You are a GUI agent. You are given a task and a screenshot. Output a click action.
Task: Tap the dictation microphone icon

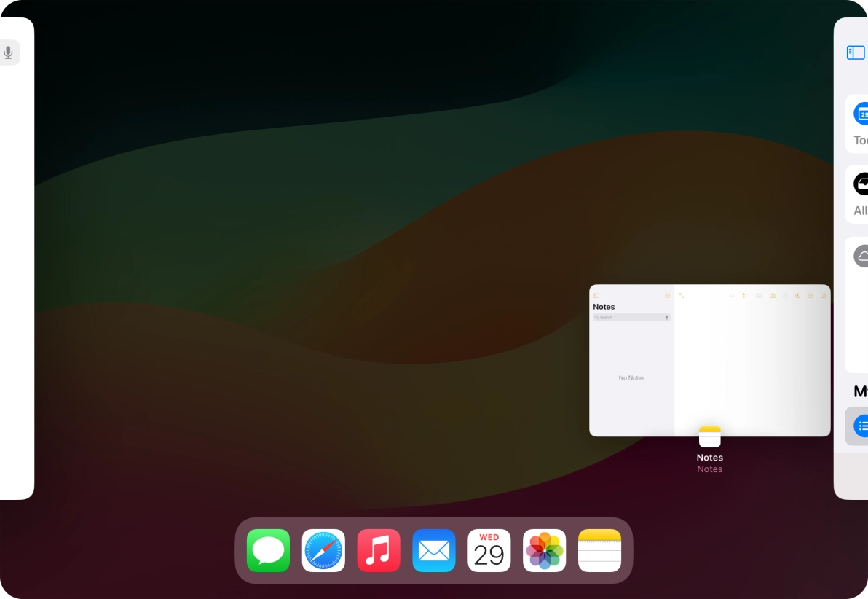pos(8,52)
